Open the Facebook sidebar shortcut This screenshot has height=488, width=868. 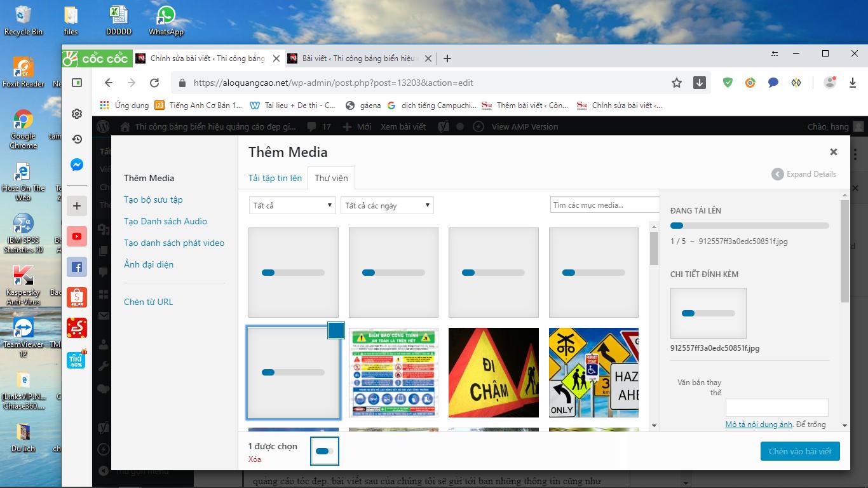click(x=77, y=268)
